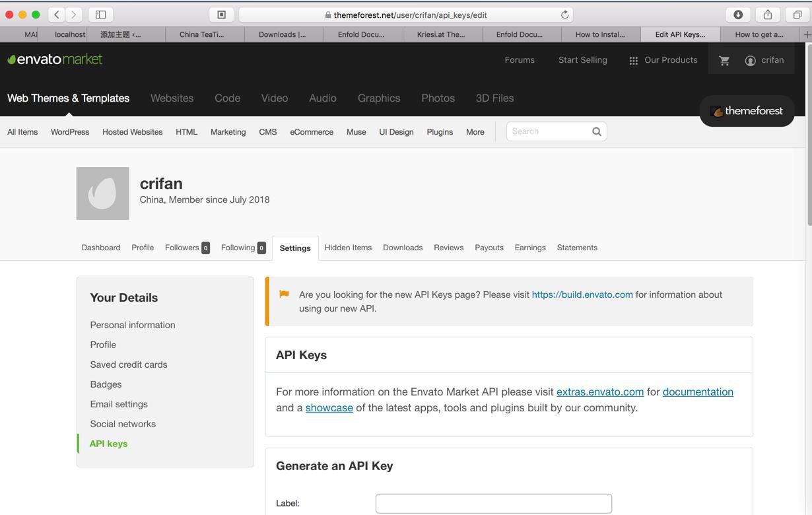Open crifan account user menu

point(764,60)
